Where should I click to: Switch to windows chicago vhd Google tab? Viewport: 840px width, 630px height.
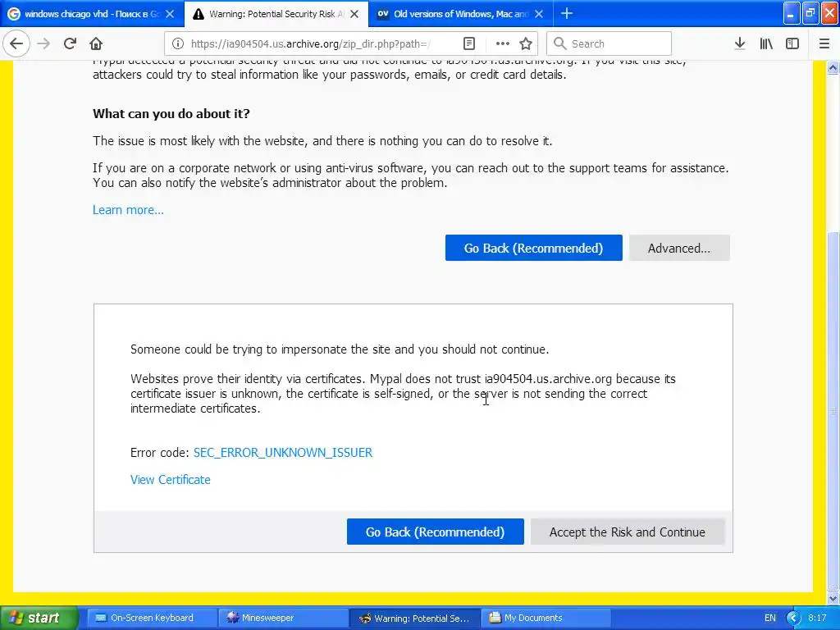tap(92, 14)
